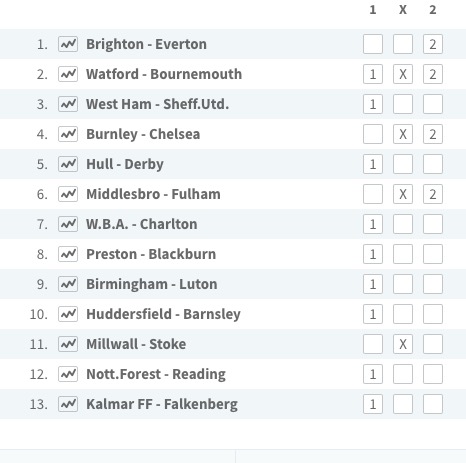This screenshot has height=463, width=466.
Task: Open statistics chart icon for Brighton - Everton
Action: point(68,44)
